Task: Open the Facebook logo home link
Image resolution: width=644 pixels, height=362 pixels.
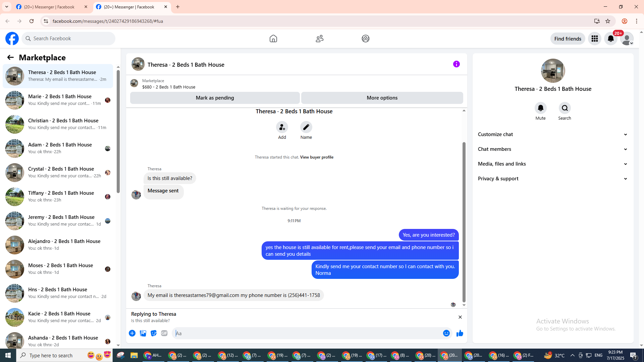Action: (x=12, y=39)
